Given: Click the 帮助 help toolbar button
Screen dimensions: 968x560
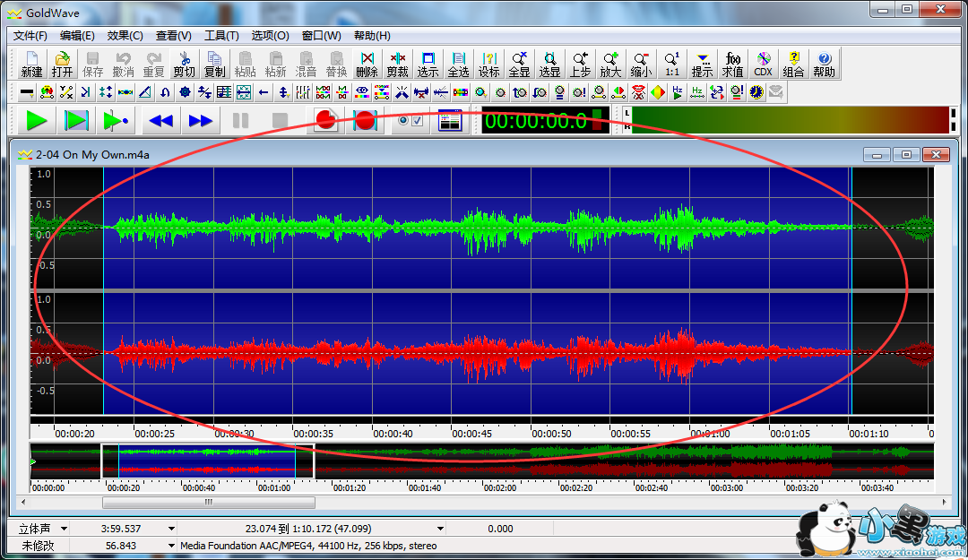Looking at the screenshot, I should click(x=824, y=64).
